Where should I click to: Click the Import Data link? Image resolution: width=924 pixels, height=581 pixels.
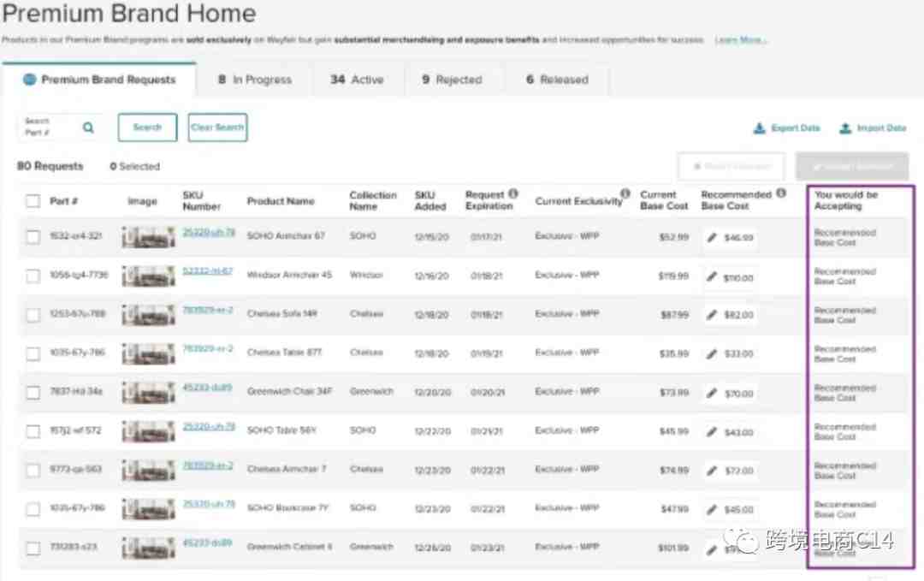[x=873, y=127]
